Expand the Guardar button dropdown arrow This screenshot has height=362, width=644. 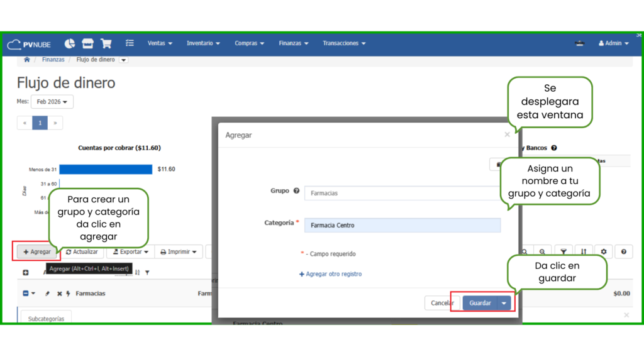tap(505, 303)
